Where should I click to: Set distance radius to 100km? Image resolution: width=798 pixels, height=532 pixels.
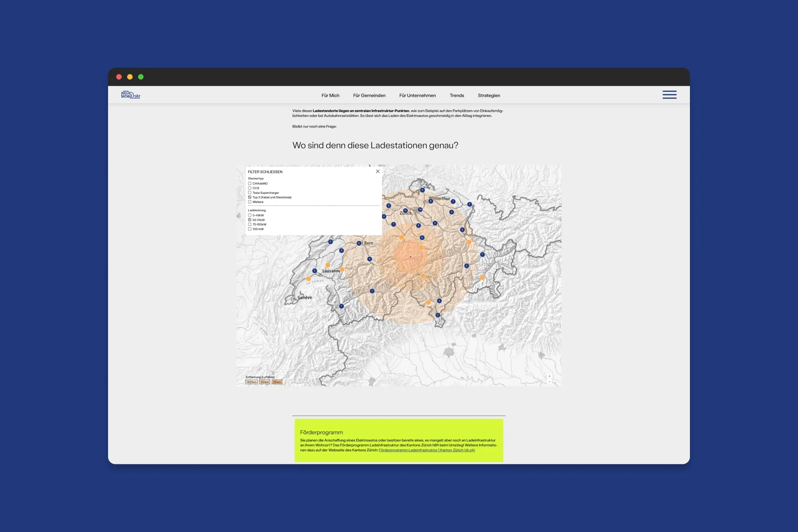[x=251, y=382]
